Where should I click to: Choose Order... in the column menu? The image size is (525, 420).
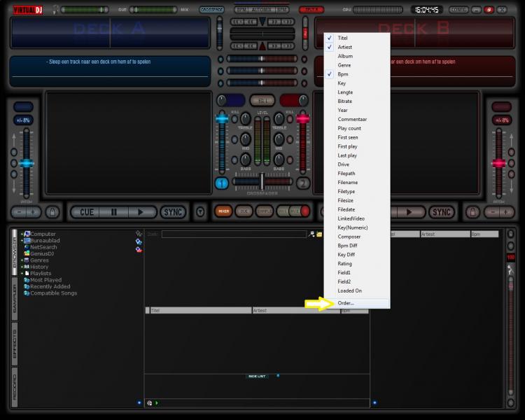point(356,303)
